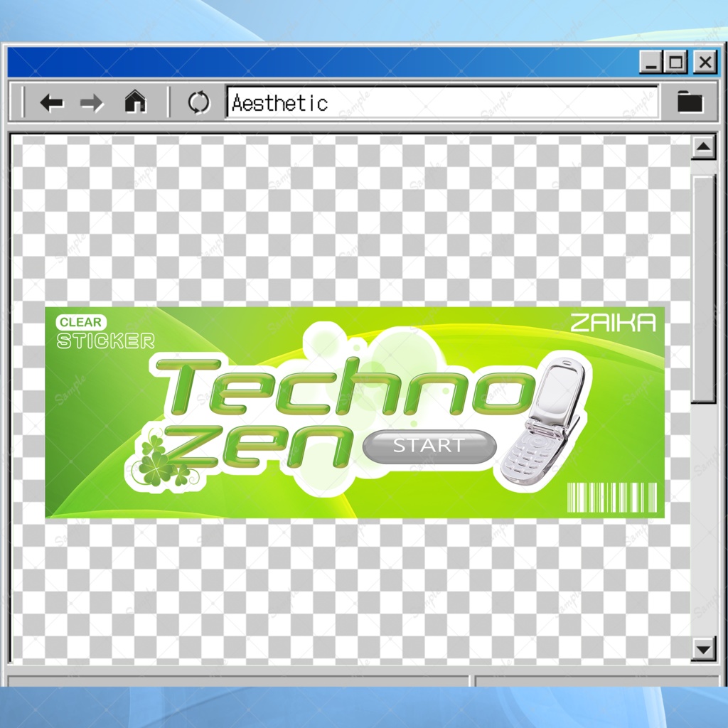Click the minimize window button
Screen dimensions: 728x728
tap(651, 62)
